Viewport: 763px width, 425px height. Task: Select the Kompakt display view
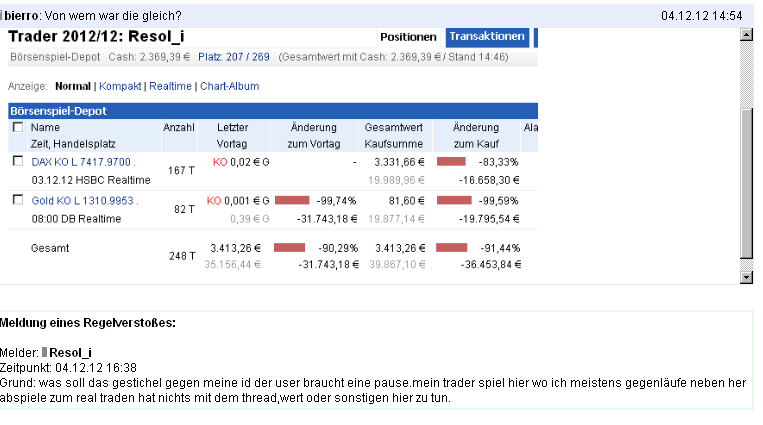(120, 86)
